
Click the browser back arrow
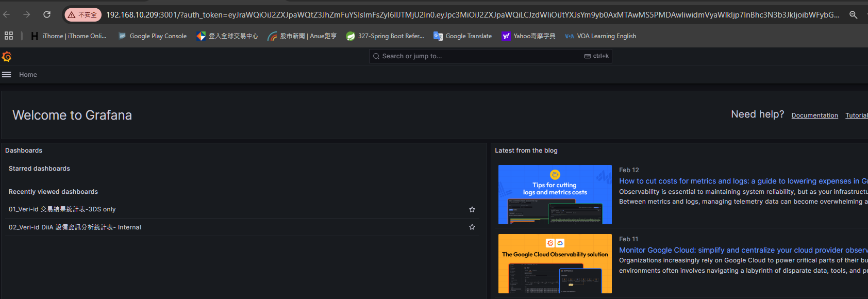(x=7, y=14)
